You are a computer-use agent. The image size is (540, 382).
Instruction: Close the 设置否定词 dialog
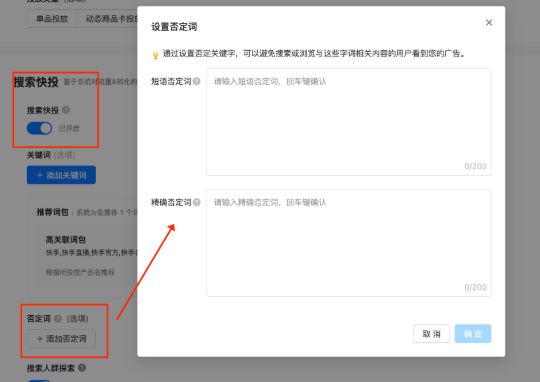[x=489, y=23]
